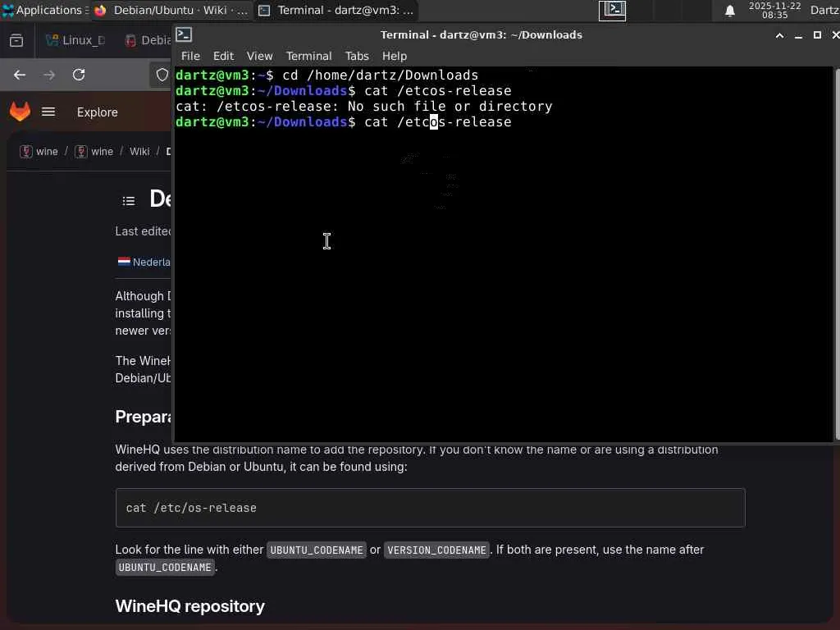Maximize the Terminal window

tap(817, 35)
